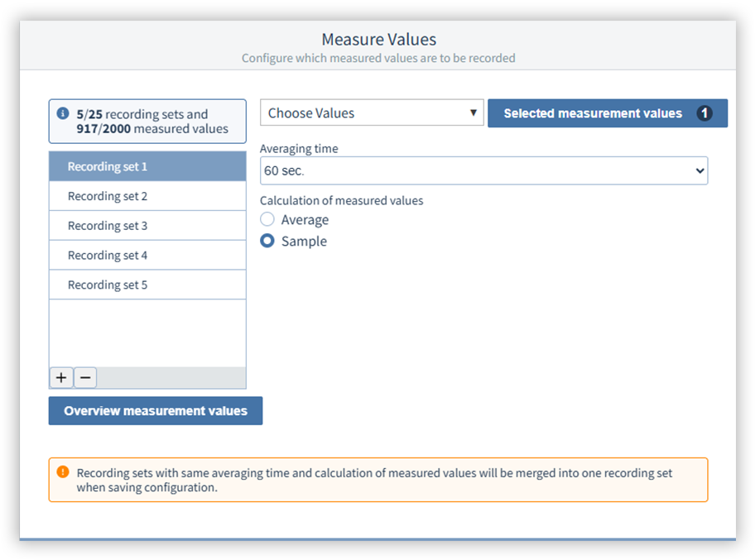
Task: Select Recording set 1 in the list
Action: tap(147, 166)
